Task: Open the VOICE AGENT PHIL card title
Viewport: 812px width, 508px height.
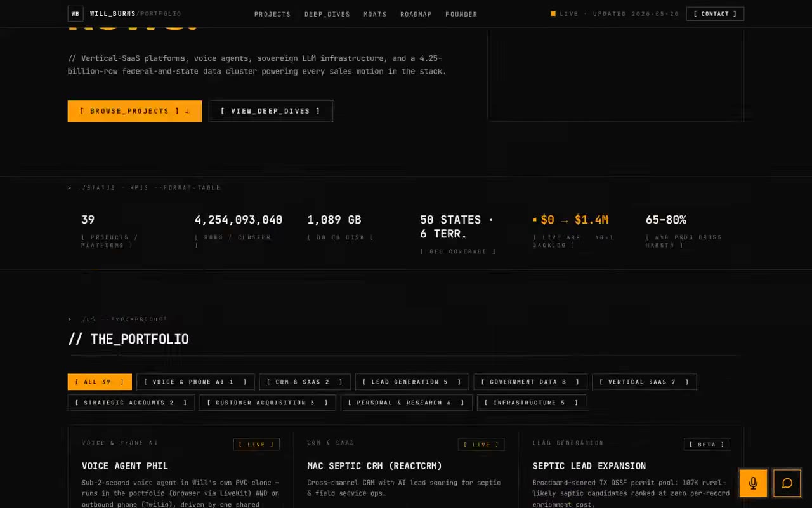Action: (125, 466)
